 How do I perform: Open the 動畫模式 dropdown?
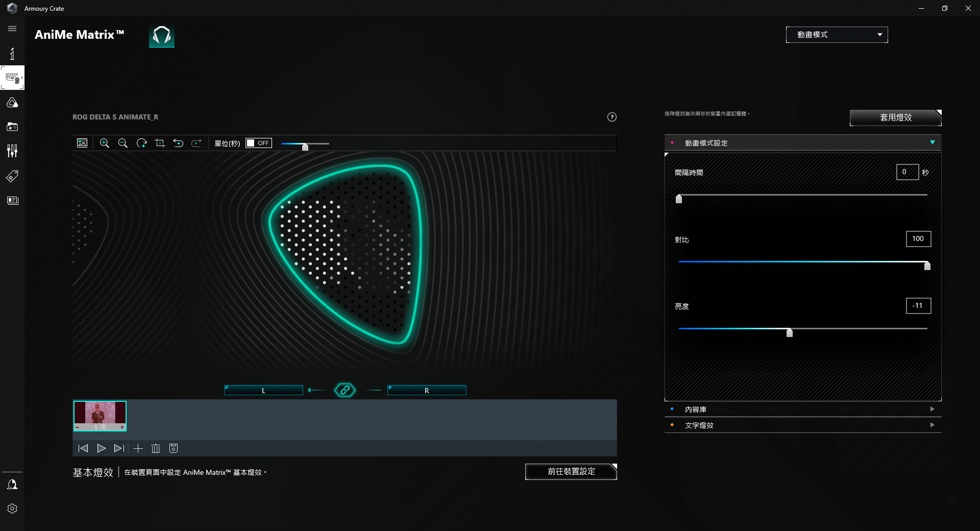click(x=837, y=35)
